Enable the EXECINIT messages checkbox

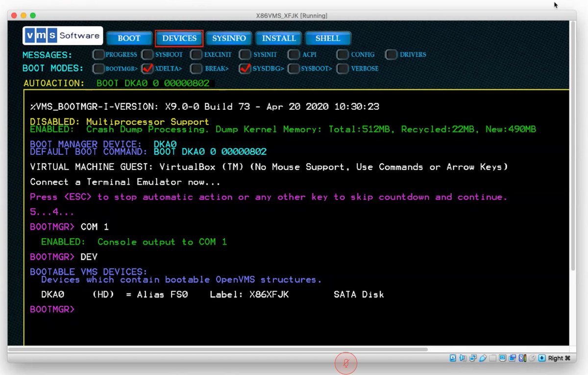196,54
